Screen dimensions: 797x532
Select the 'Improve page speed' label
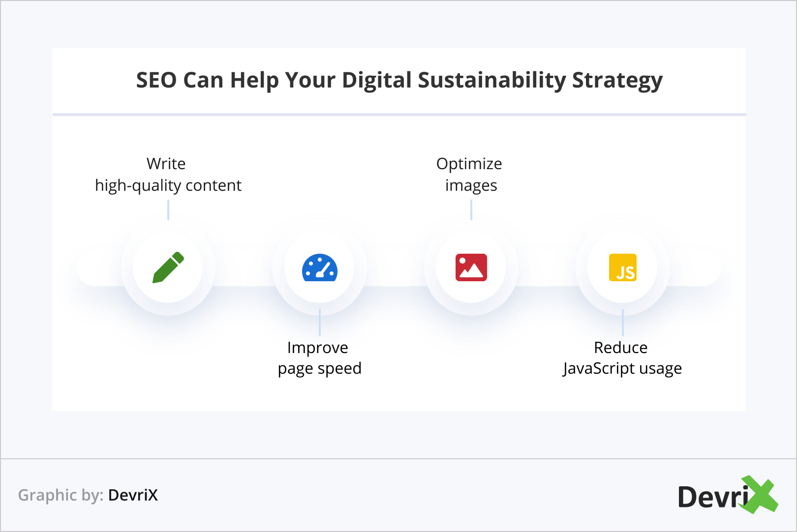click(320, 358)
